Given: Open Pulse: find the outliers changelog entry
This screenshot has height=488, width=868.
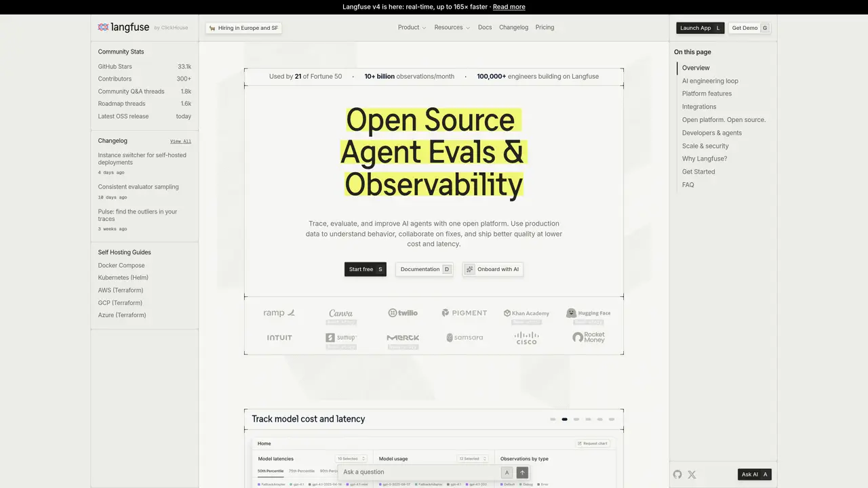Looking at the screenshot, I should (x=138, y=216).
